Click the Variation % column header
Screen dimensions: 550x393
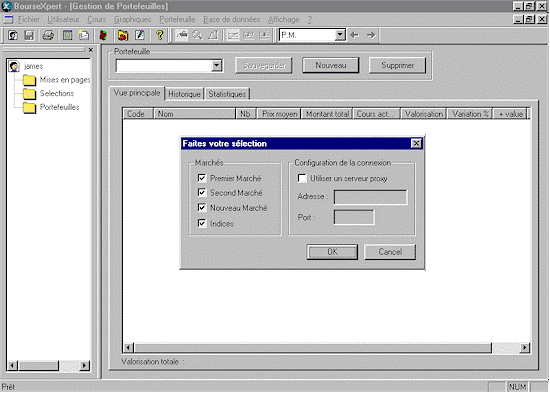(x=470, y=114)
